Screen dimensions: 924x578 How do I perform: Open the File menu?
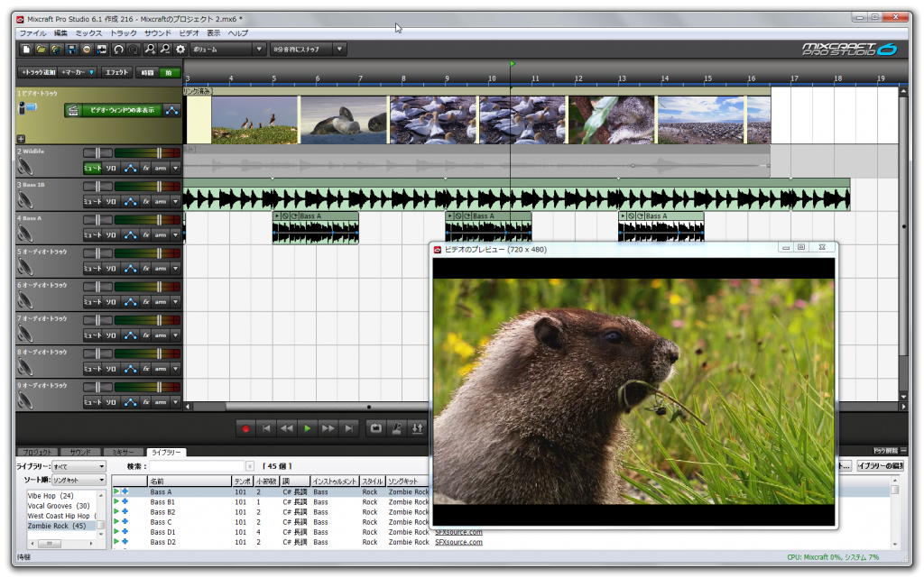(33, 33)
